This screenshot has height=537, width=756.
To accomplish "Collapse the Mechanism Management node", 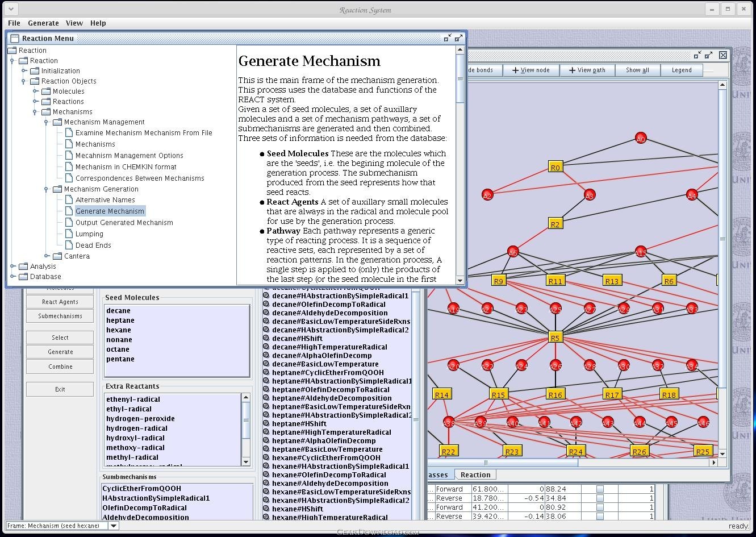I will (x=47, y=122).
